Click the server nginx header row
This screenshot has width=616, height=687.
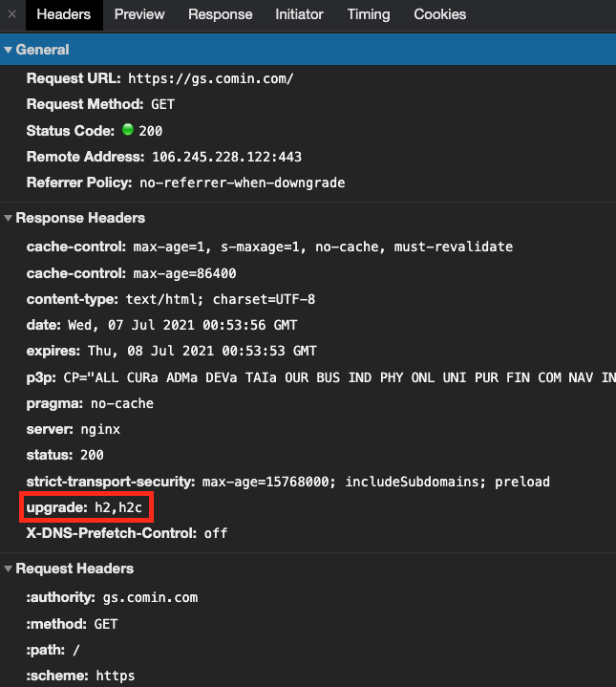(74, 429)
